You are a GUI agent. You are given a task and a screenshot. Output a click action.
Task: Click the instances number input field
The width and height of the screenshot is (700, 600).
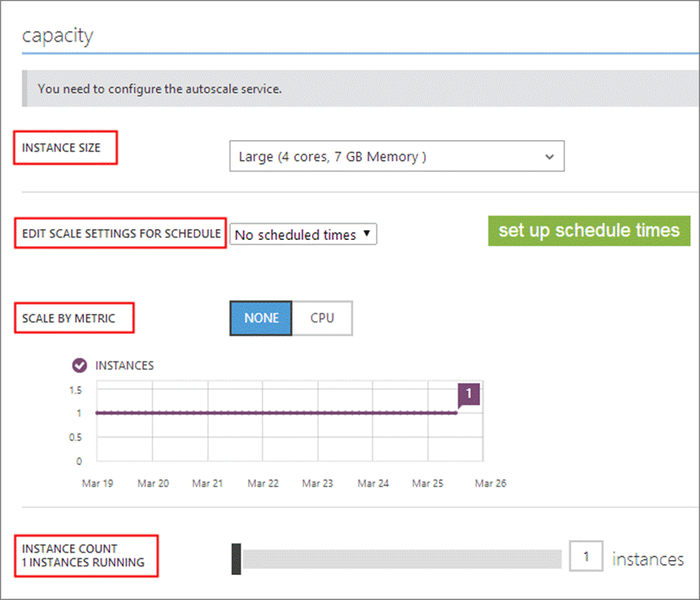(x=587, y=557)
